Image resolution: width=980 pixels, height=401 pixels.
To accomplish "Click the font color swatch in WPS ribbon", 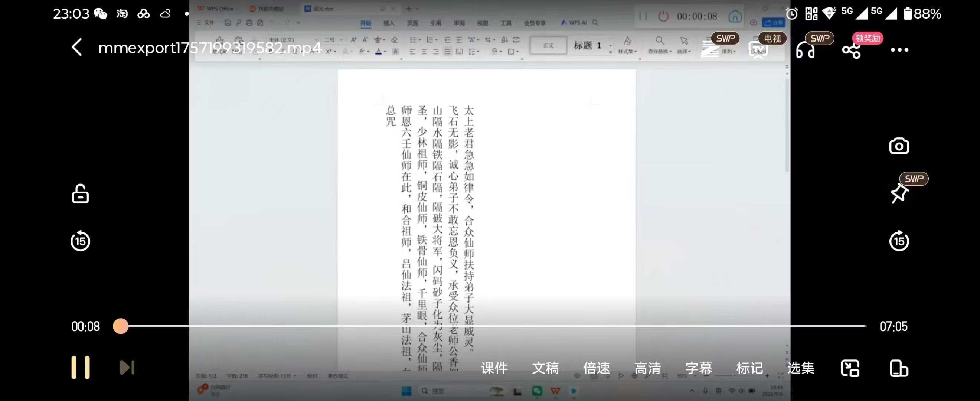I will pos(379,51).
